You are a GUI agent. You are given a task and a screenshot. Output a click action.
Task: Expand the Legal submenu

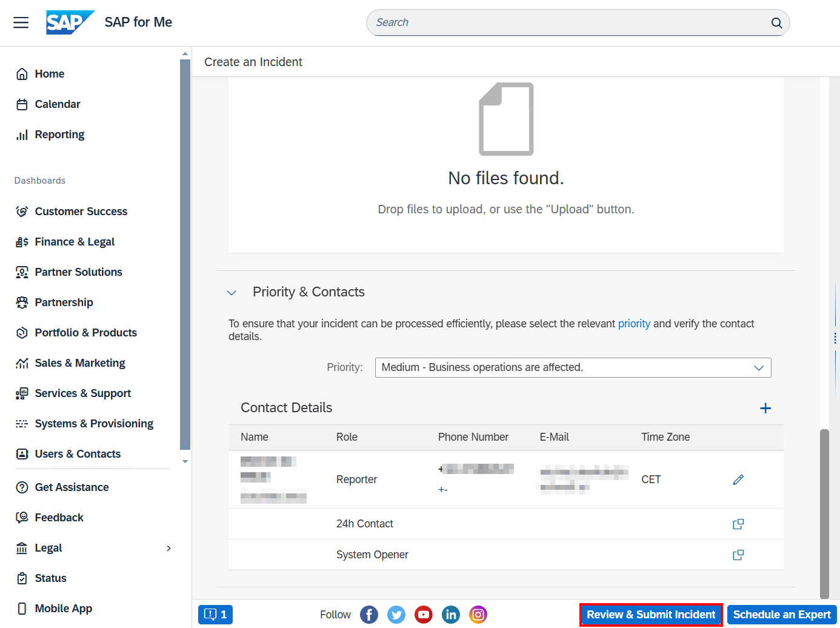click(168, 547)
